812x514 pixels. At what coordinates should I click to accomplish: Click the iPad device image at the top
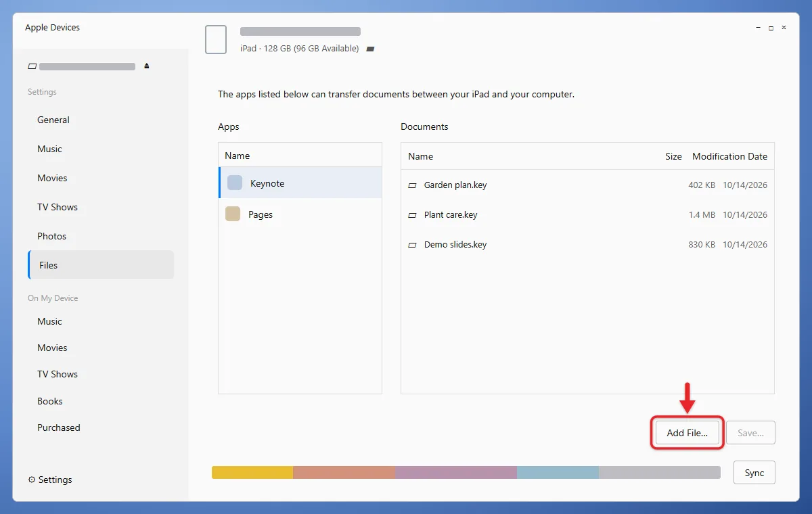[x=216, y=39]
